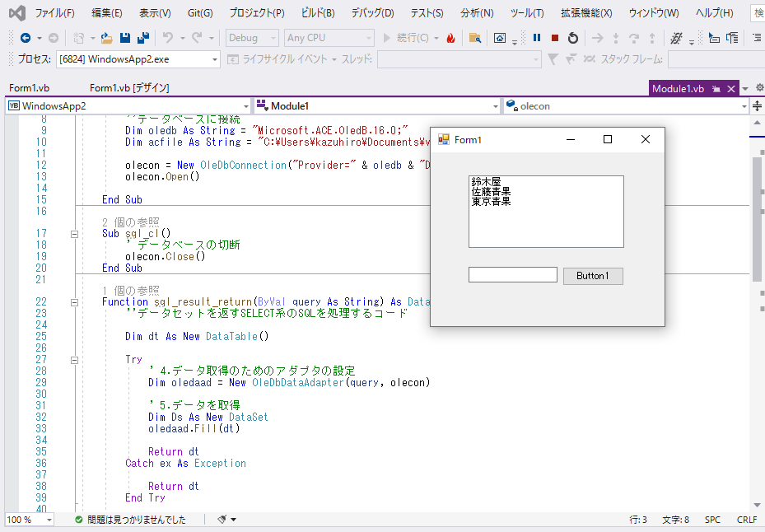The height and width of the screenshot is (532, 765).
Task: Stop debugging using the red square icon
Action: click(555, 38)
